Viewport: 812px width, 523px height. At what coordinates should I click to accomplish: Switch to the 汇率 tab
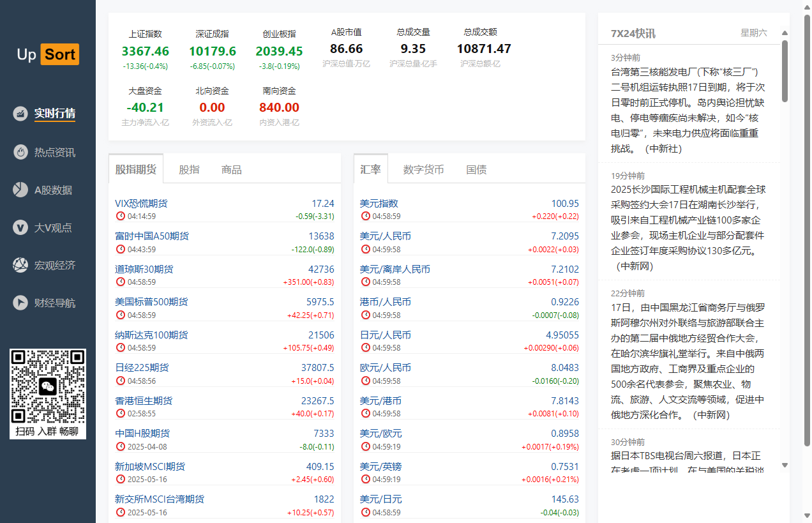371,169
